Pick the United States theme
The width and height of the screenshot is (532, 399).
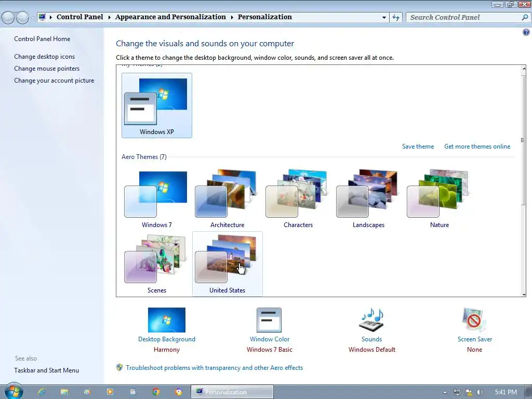coord(228,264)
